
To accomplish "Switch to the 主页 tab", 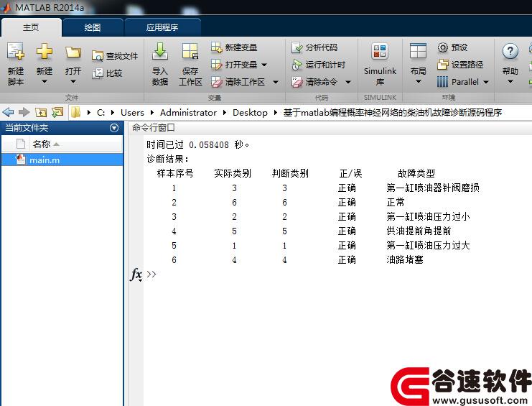I will click(31, 27).
